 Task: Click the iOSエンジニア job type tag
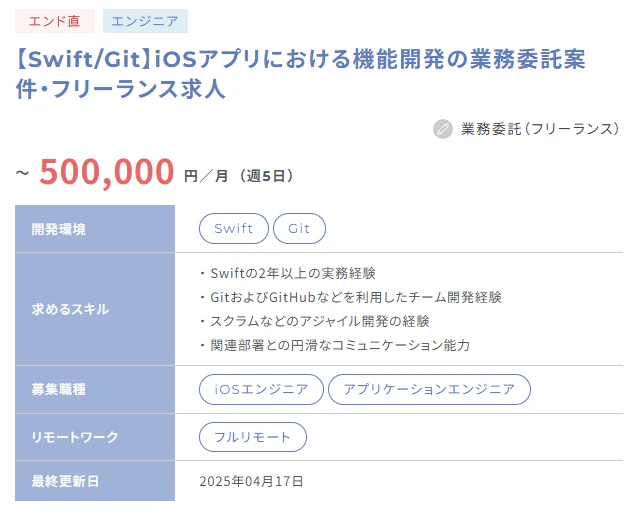[261, 389]
